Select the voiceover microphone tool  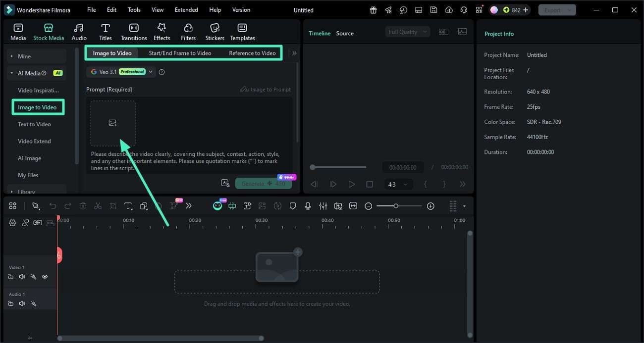tap(308, 205)
